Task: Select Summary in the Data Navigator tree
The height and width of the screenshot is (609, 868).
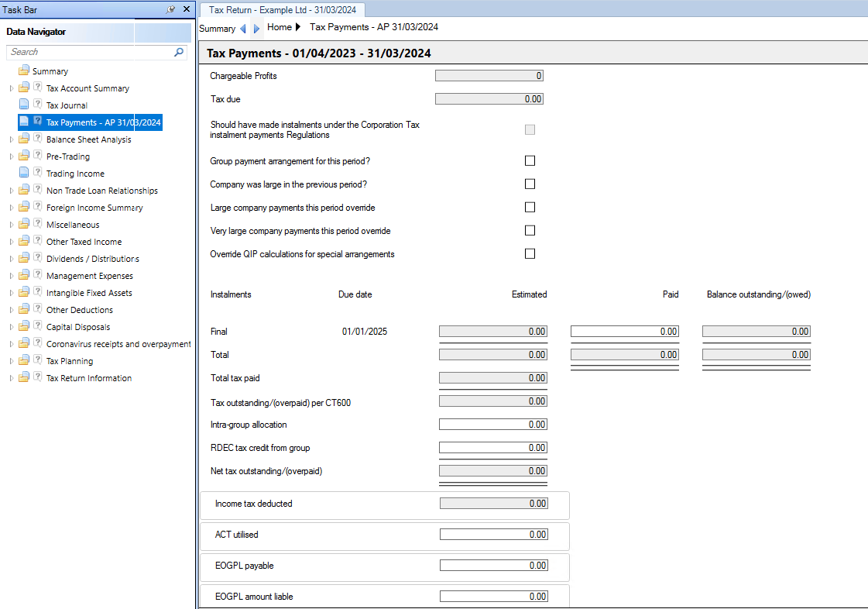Action: [x=50, y=71]
